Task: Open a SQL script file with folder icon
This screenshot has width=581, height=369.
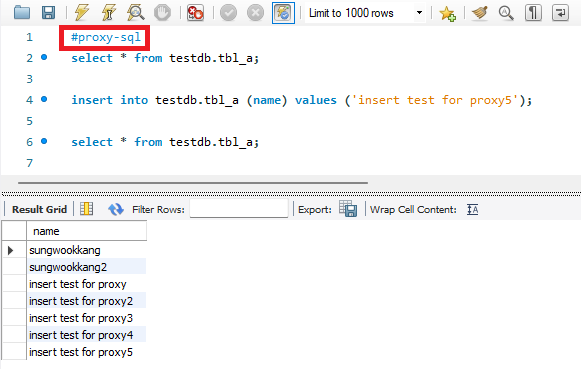Action: pos(22,13)
